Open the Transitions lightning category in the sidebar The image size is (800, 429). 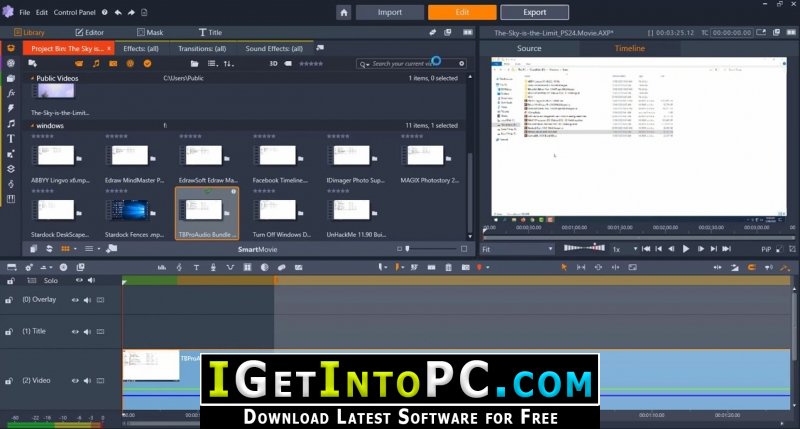coord(11,108)
